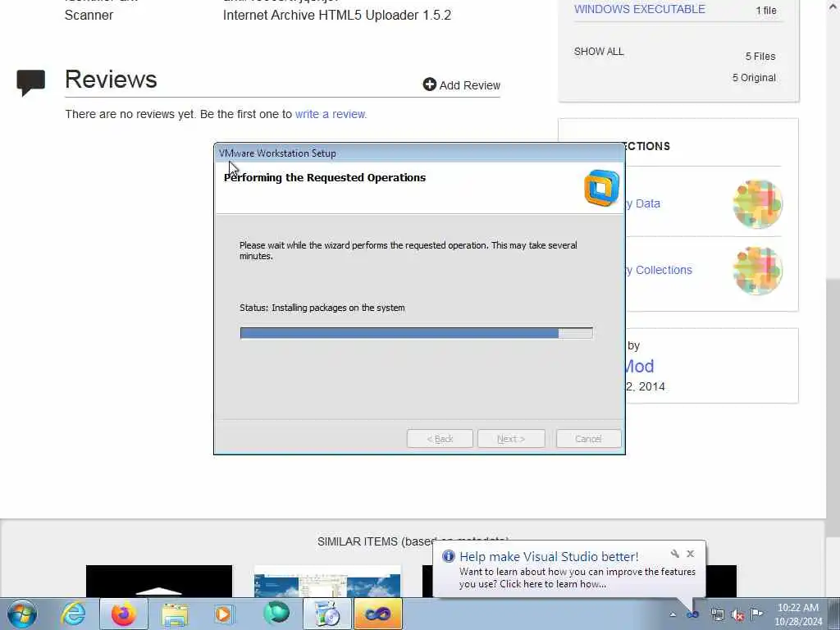
Task: Open balloon notification options wrench icon
Action: click(674, 554)
